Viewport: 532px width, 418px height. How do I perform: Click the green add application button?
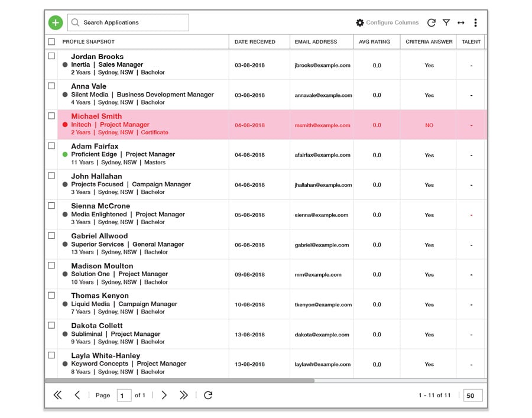[x=56, y=22]
